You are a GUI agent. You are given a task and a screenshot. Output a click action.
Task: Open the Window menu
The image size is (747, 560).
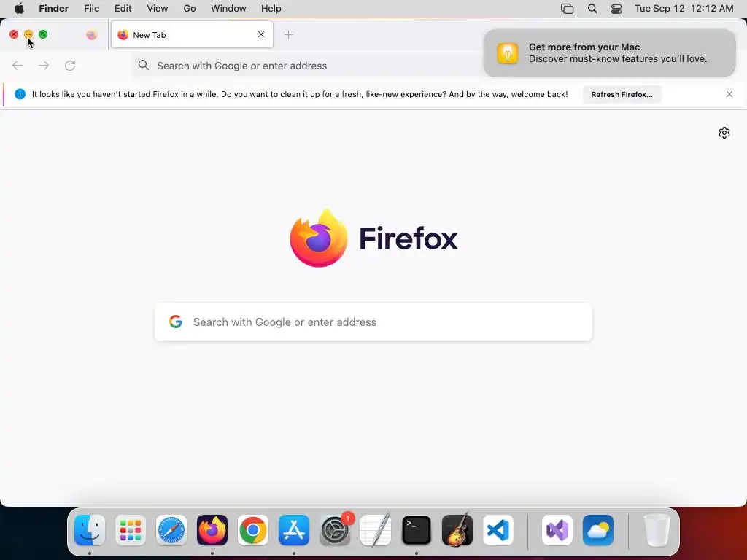[228, 9]
